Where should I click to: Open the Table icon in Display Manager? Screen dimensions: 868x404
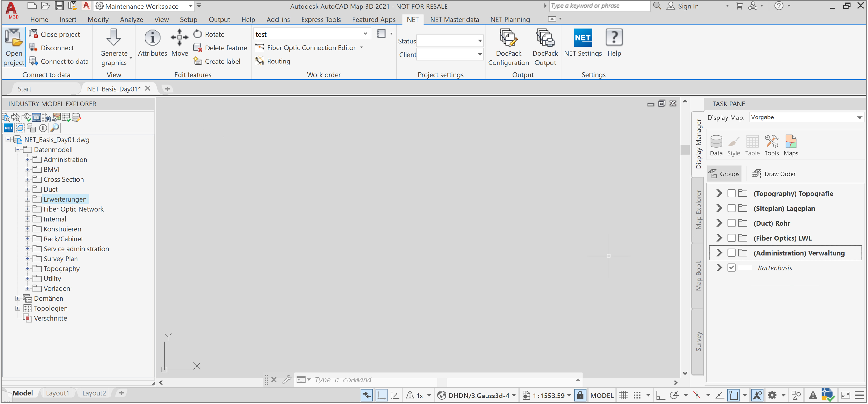(752, 145)
